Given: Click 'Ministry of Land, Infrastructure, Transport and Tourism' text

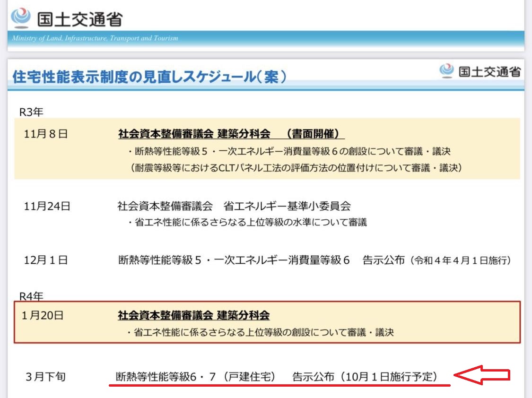Looking at the screenshot, I should [95, 38].
